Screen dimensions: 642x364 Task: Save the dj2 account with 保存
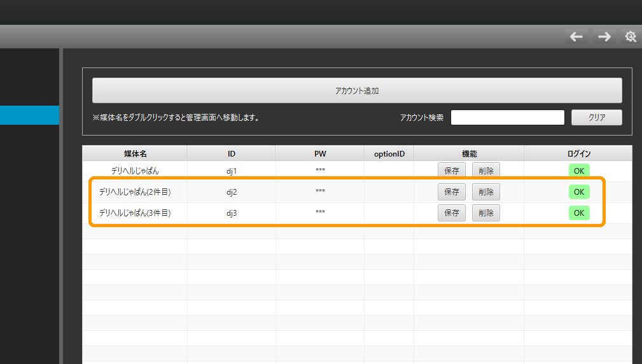click(x=452, y=192)
